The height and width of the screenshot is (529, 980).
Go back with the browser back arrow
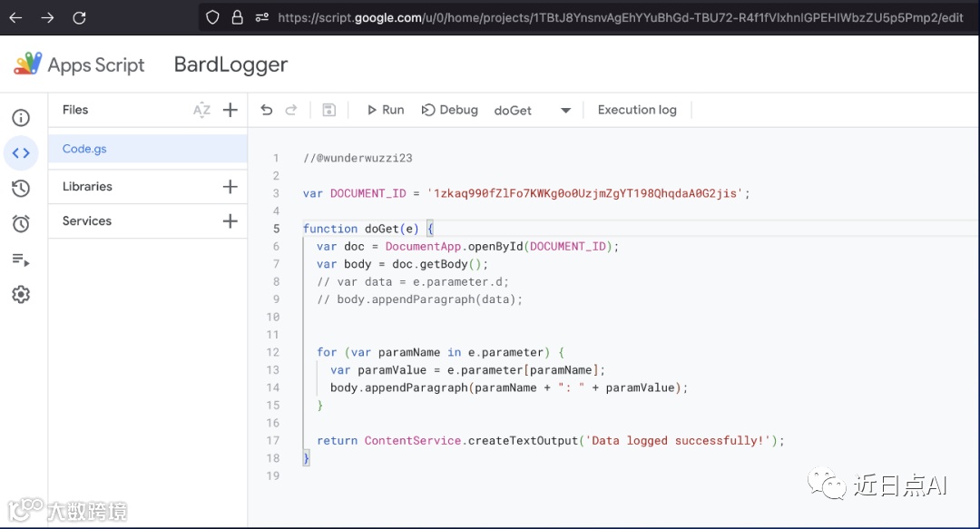[15, 17]
